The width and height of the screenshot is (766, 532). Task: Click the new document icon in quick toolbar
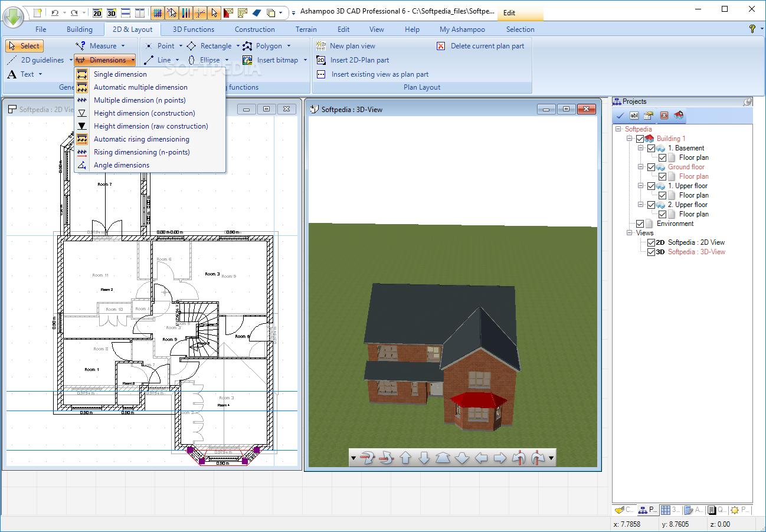pos(37,12)
